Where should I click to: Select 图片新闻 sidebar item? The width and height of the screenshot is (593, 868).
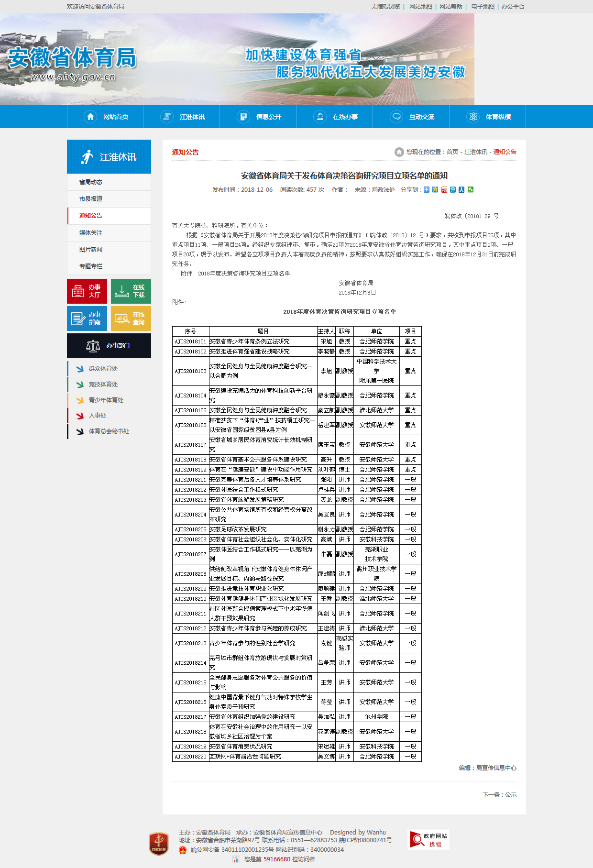point(91,250)
